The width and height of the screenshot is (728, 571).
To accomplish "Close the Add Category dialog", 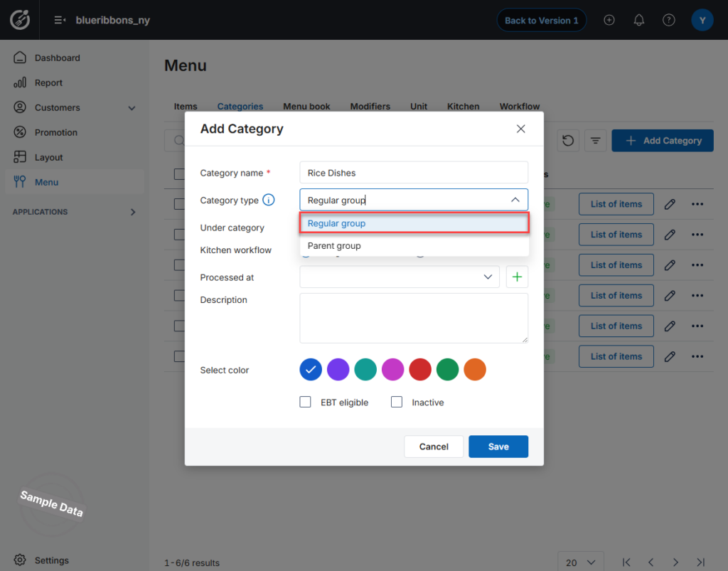I will click(521, 129).
